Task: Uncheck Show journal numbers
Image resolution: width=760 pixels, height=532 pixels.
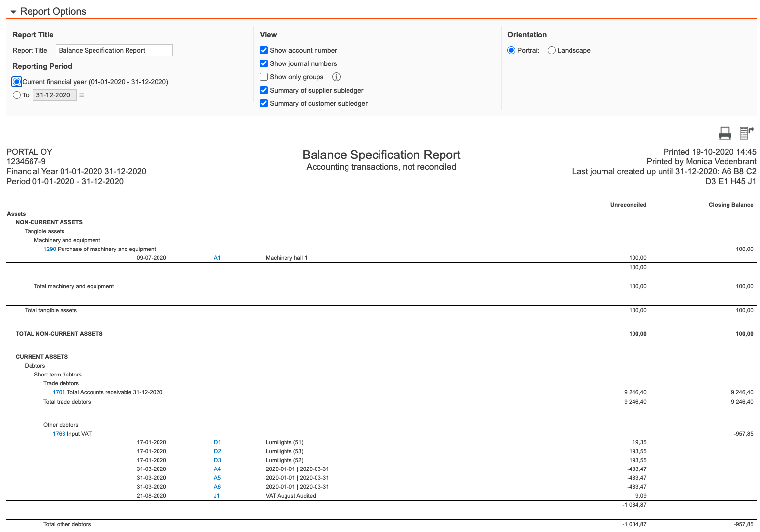Action: coord(264,63)
